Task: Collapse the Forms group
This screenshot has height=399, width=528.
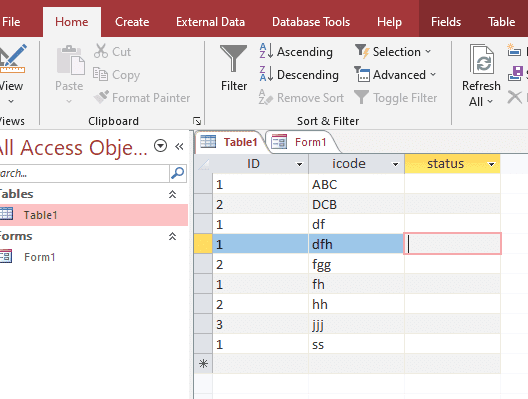Action: click(x=172, y=236)
